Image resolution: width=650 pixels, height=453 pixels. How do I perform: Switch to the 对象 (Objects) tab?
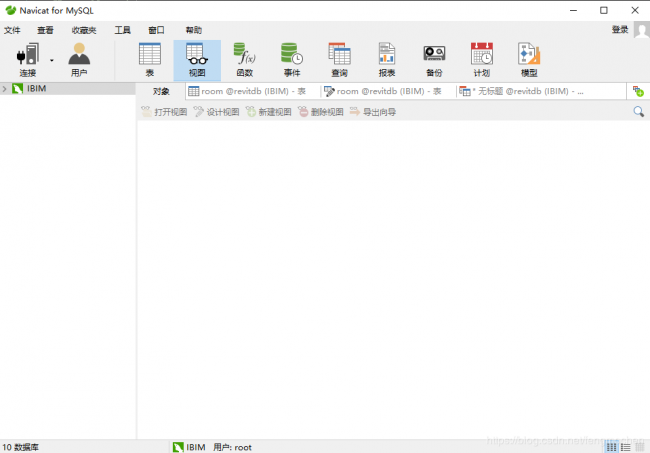pos(161,91)
